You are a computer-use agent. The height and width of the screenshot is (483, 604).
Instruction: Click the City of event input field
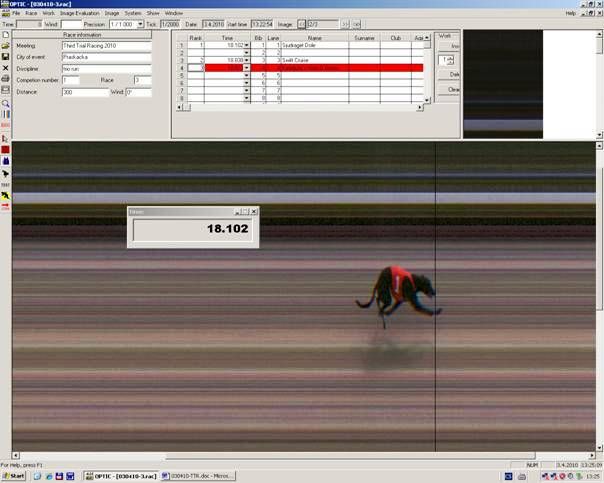[x=107, y=57]
